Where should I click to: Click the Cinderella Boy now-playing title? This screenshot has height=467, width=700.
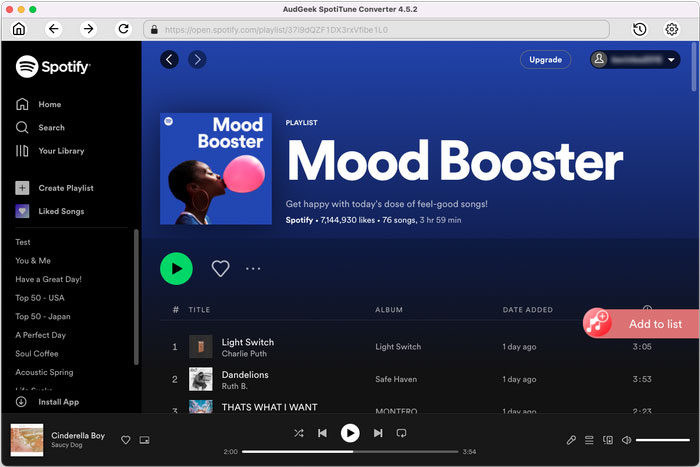point(78,435)
